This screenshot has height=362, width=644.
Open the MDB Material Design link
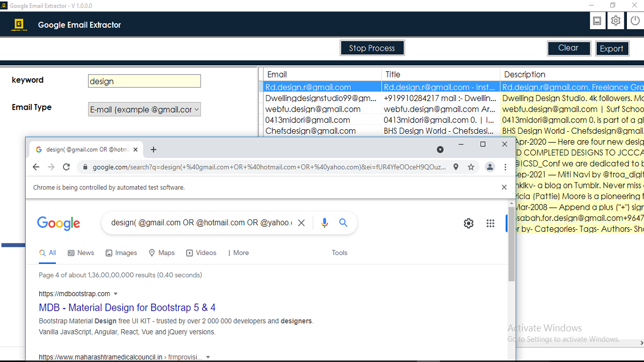click(127, 307)
